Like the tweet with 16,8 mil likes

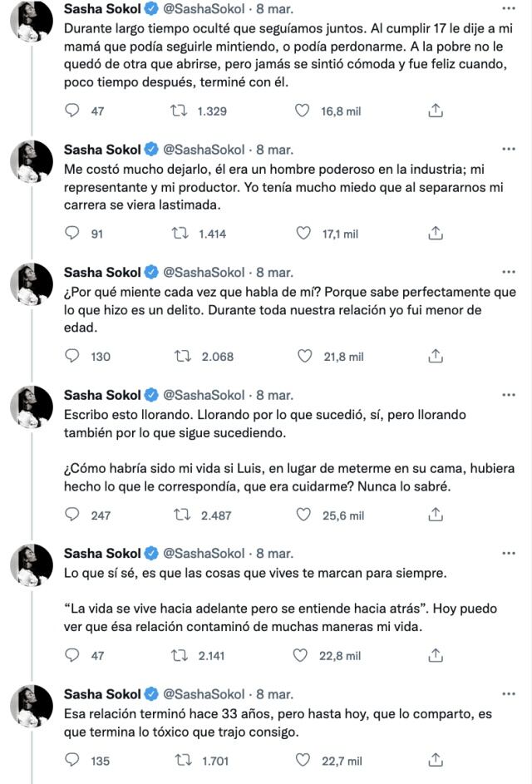(x=303, y=111)
